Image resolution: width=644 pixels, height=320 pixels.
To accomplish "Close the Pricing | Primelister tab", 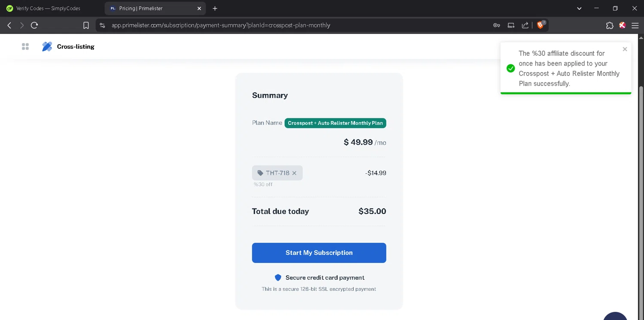I will (199, 8).
